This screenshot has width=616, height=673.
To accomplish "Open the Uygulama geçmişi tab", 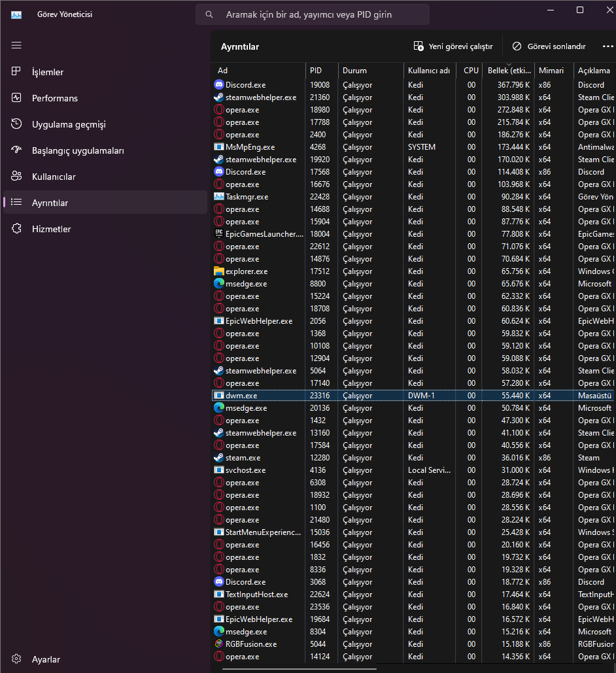I will click(x=105, y=124).
